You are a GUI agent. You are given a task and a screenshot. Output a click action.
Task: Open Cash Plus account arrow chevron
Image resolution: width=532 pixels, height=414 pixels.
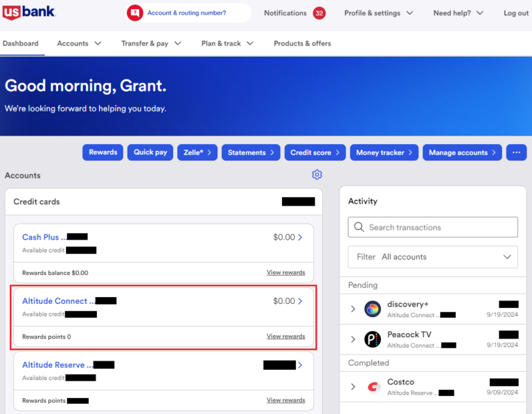point(300,237)
